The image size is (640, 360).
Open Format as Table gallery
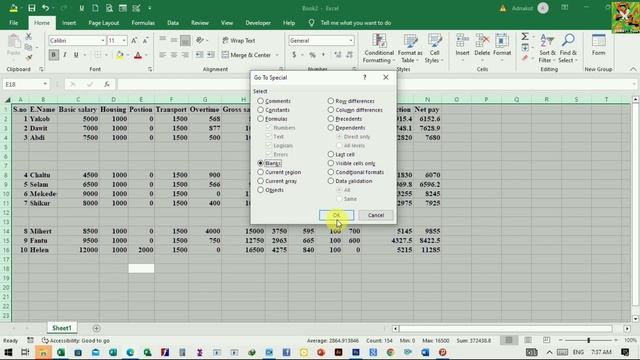(410, 48)
